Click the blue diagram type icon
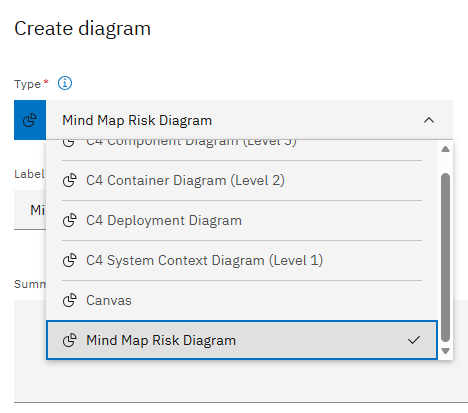Viewport: 468px width, 413px height. pyautogui.click(x=30, y=120)
